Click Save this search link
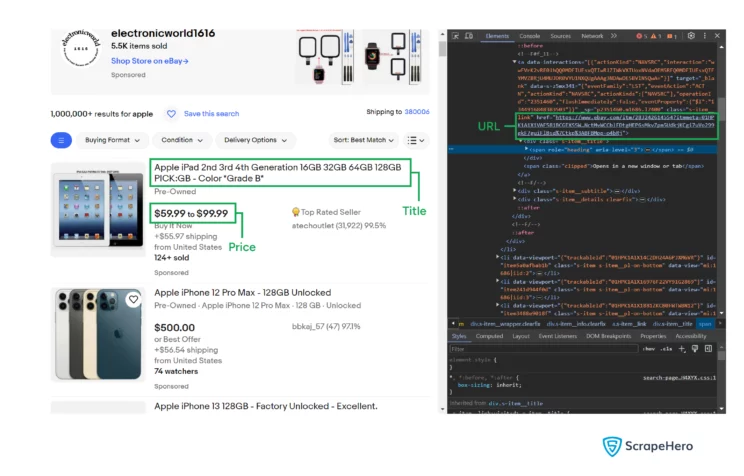Viewport: 744px width, 476px height. [211, 114]
